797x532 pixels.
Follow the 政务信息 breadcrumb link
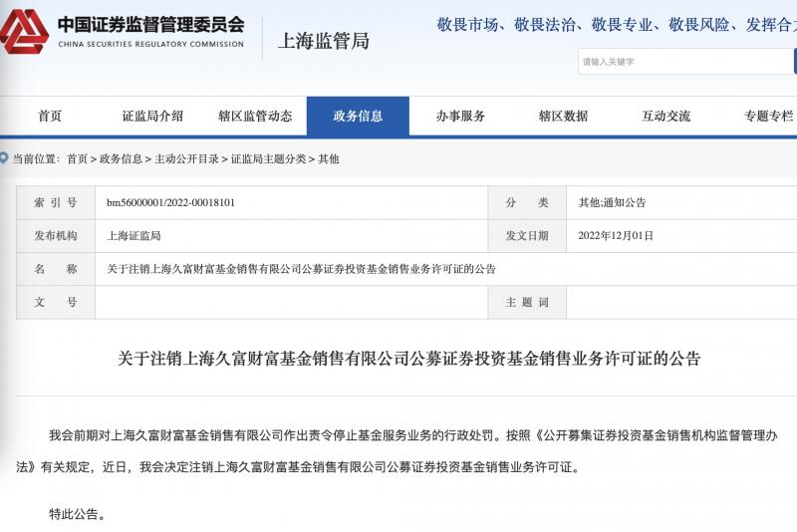coord(121,159)
